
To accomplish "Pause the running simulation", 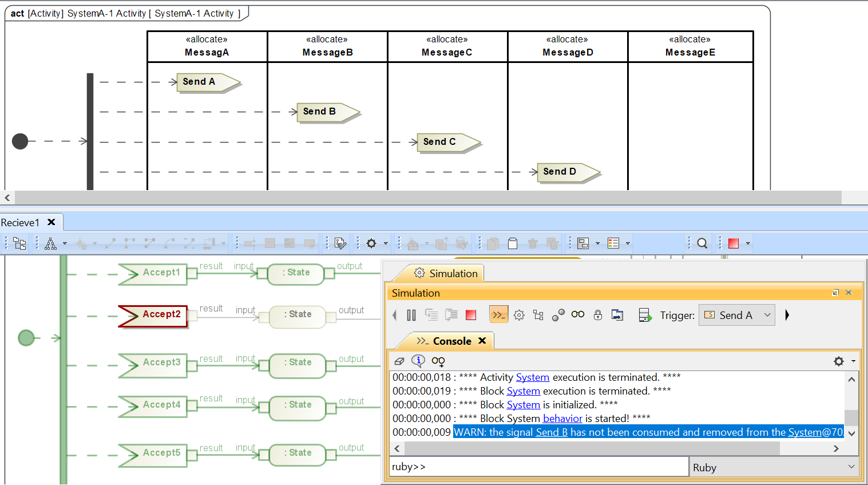I will (x=411, y=315).
